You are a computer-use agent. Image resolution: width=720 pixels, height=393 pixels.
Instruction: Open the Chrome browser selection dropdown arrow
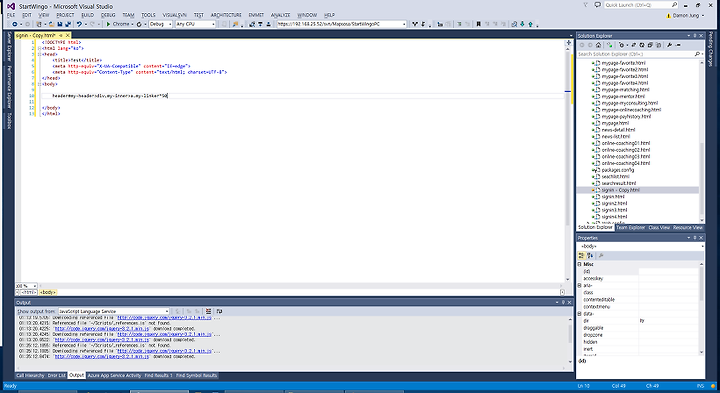132,24
